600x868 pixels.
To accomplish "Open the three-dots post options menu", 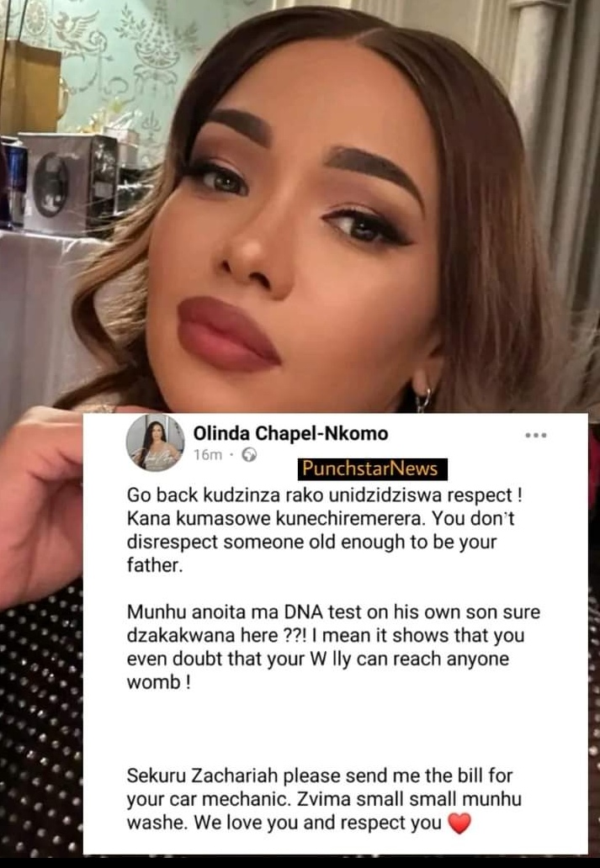I will click(x=536, y=435).
